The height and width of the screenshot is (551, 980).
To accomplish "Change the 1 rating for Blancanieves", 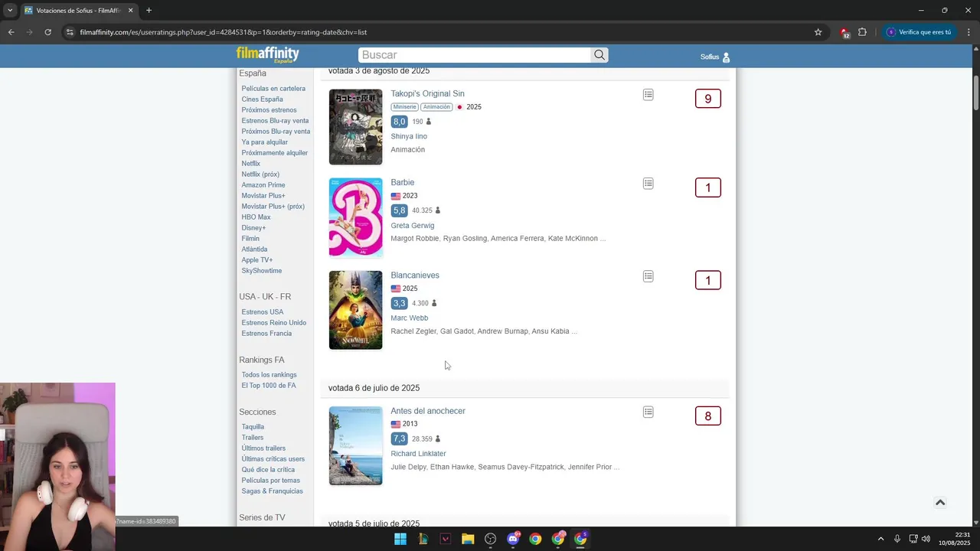I will click(x=707, y=280).
